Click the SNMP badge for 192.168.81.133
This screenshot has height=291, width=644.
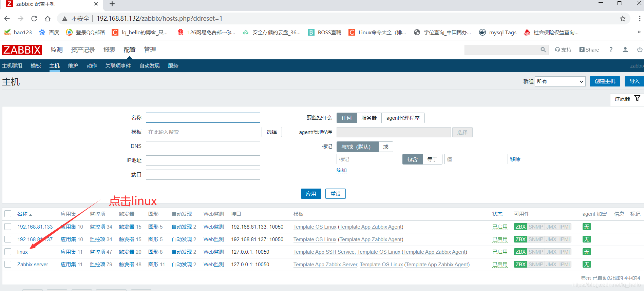[536, 227]
